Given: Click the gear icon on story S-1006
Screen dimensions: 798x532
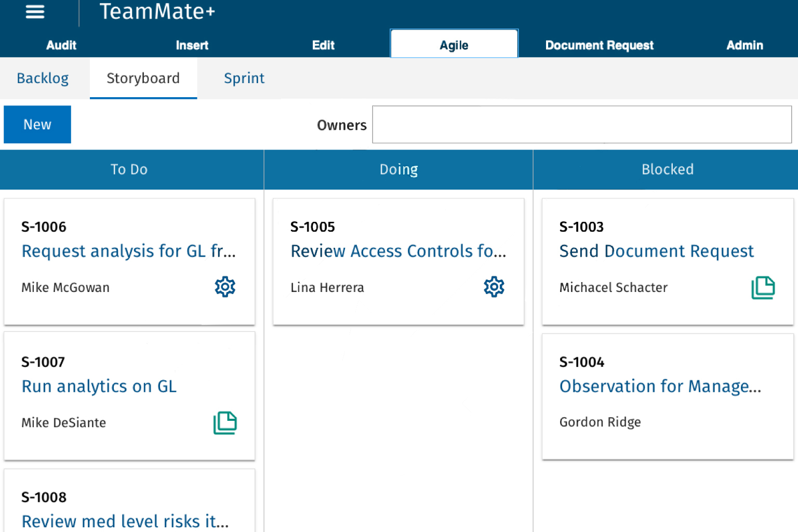Looking at the screenshot, I should click(225, 287).
